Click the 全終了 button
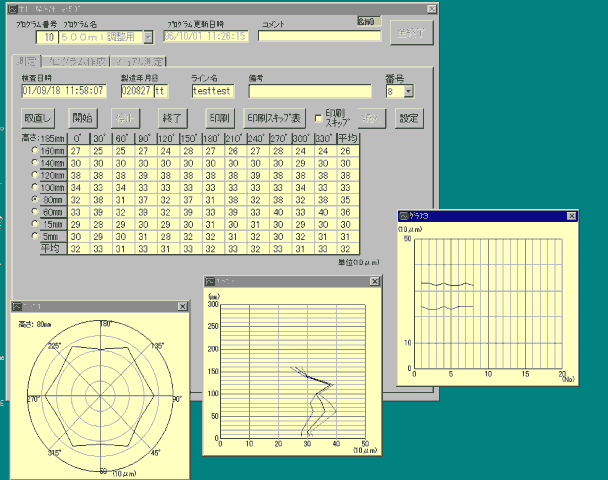The height and width of the screenshot is (480, 608). point(411,33)
